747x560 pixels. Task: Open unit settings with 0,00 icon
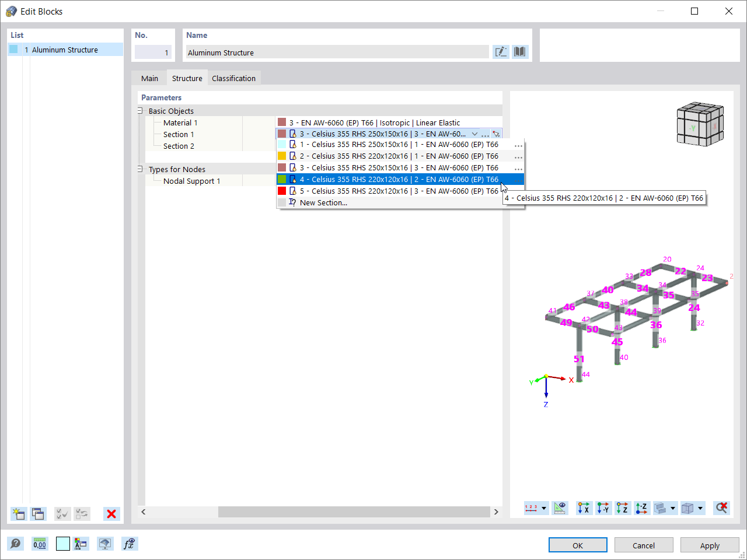[39, 544]
